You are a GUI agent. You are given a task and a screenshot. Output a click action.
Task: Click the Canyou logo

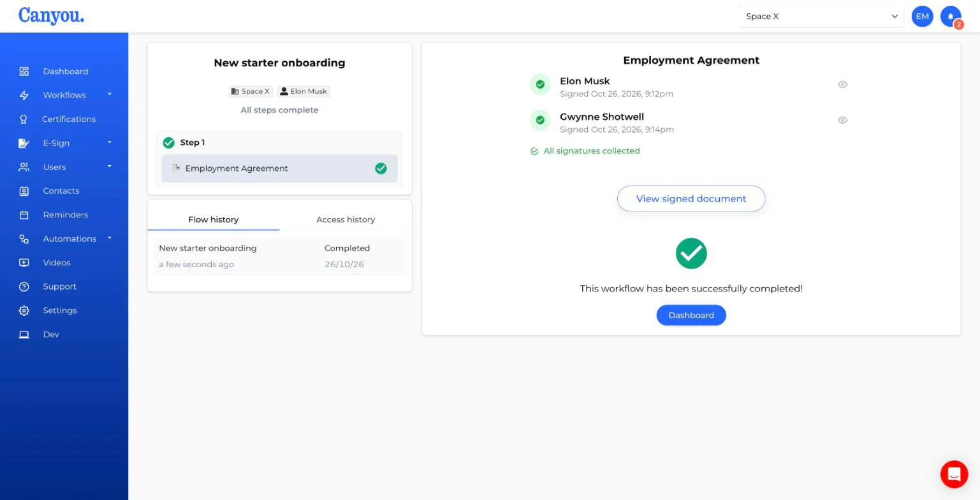(x=51, y=15)
